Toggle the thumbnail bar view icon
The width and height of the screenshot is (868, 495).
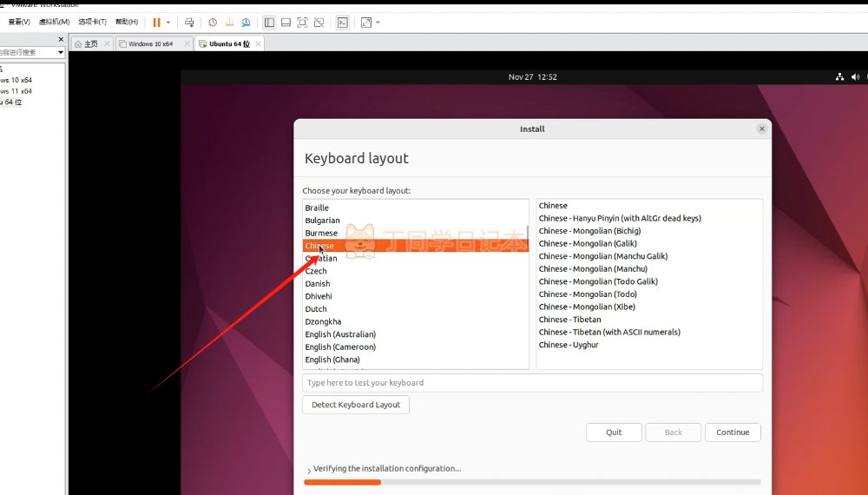[x=286, y=23]
